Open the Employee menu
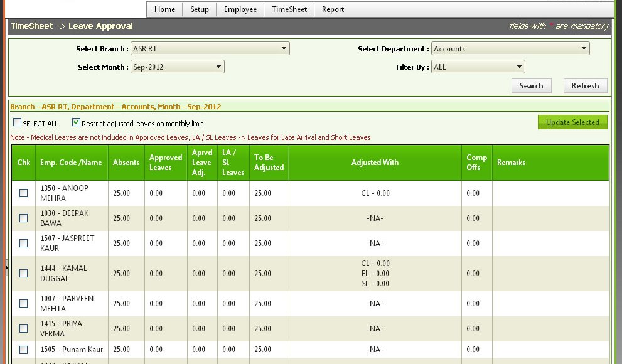The image size is (622, 364). [240, 9]
